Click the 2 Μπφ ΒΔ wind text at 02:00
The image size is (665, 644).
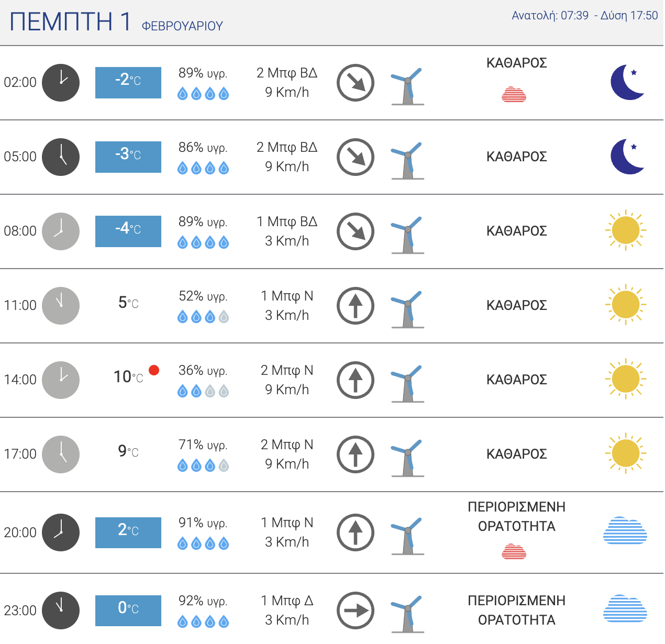[287, 73]
